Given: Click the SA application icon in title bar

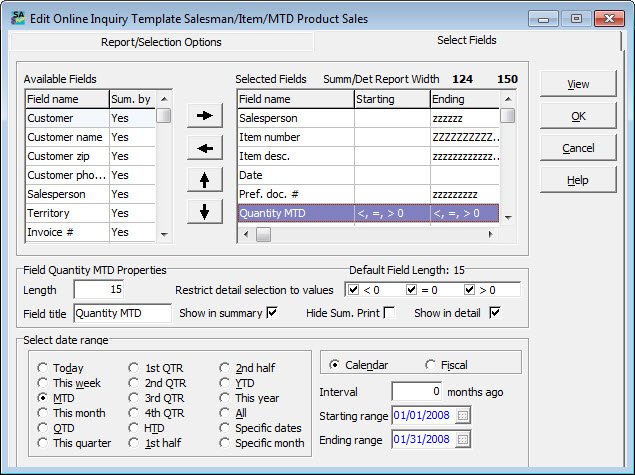Looking at the screenshot, I should [x=18, y=19].
